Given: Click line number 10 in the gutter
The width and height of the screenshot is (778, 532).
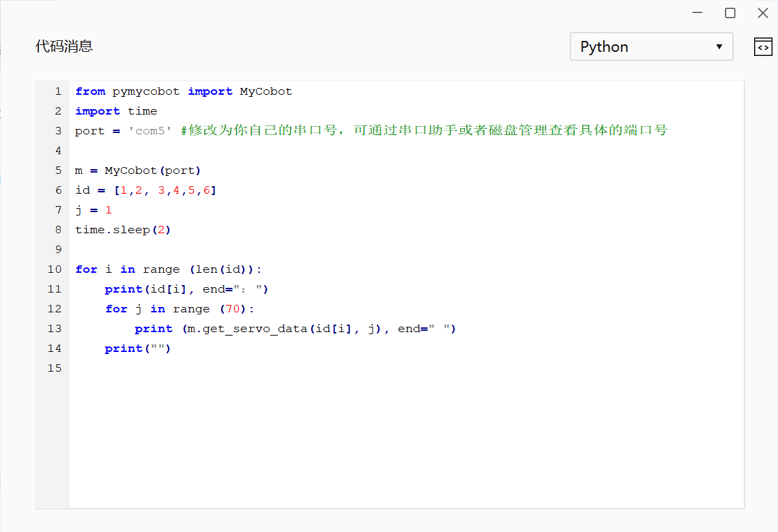Looking at the screenshot, I should click(x=55, y=269).
